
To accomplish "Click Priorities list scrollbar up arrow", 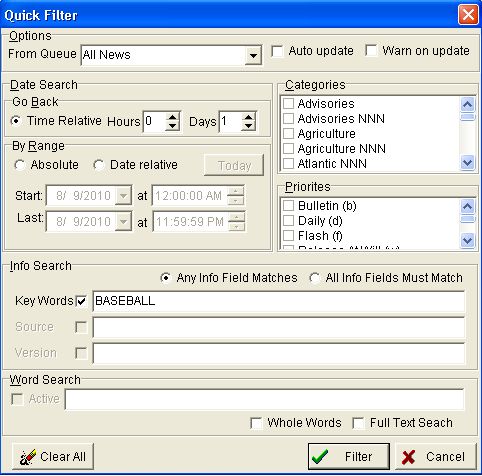I will [x=467, y=206].
